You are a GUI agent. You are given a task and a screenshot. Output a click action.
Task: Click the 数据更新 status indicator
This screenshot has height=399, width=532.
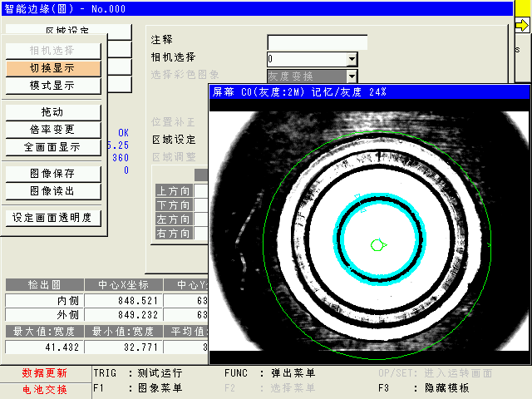pyautogui.click(x=45, y=373)
